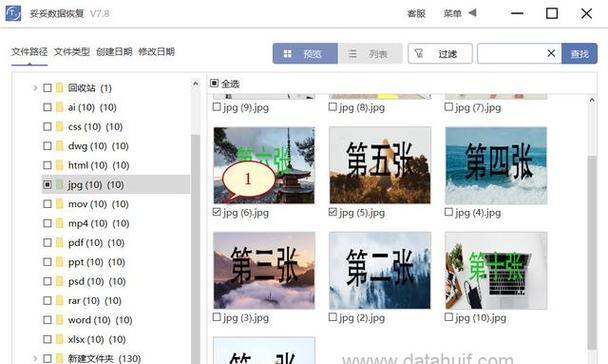Select the 列表 list view button
The image size is (608, 364).
tap(370, 53)
